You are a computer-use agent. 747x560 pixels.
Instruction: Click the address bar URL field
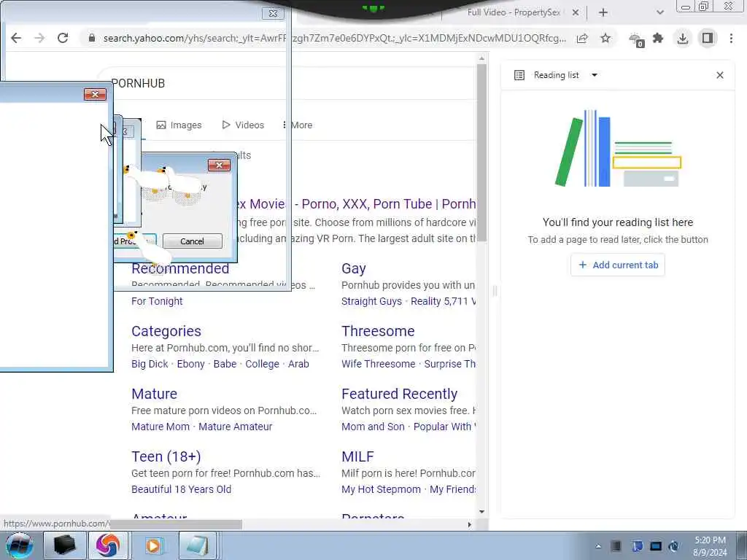333,38
